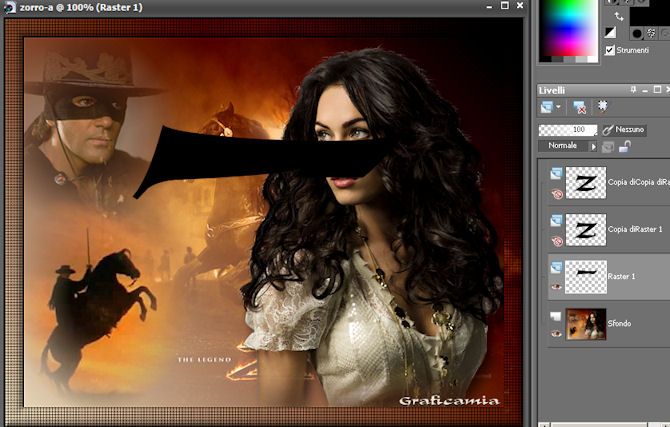
Task: Click the edit selection icon in Livelli toolbar
Action: tap(602, 106)
